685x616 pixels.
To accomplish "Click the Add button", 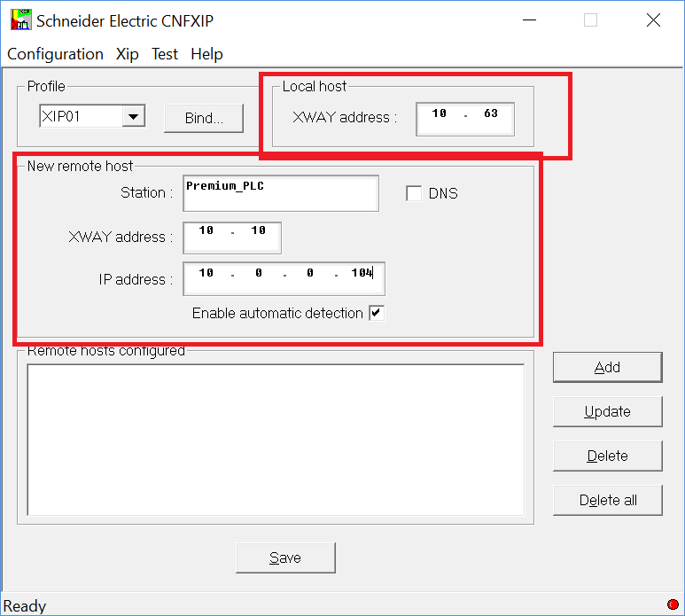I will (x=607, y=368).
